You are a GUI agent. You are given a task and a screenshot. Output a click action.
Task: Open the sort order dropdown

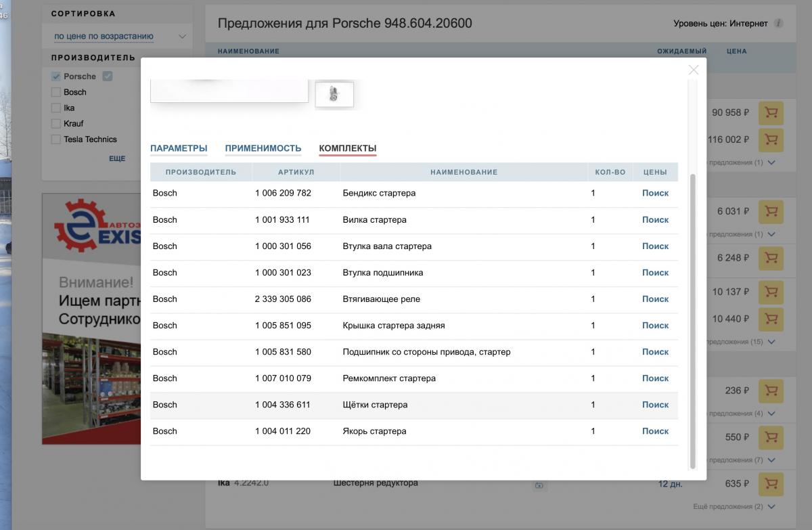click(120, 37)
